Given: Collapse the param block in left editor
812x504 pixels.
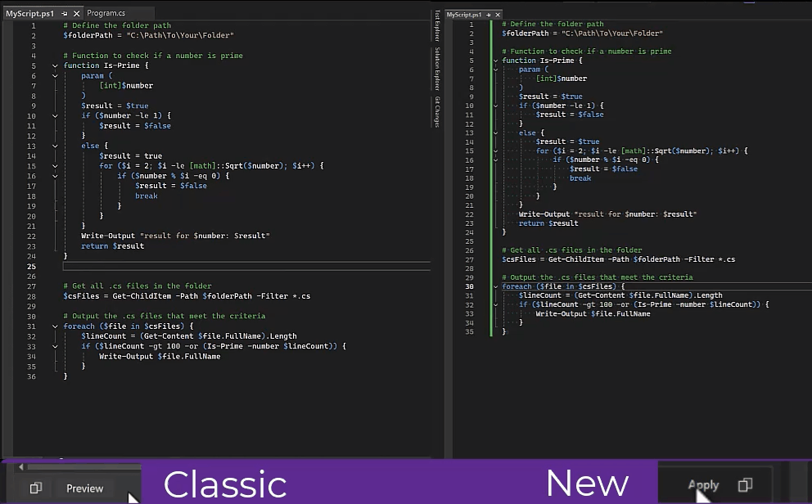Looking at the screenshot, I should pos(55,76).
